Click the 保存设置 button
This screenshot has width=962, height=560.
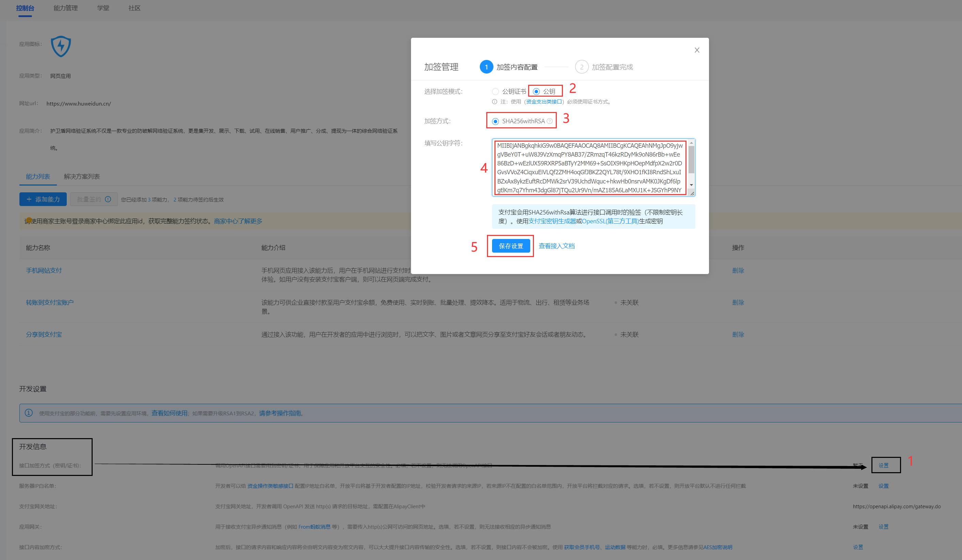coord(511,246)
